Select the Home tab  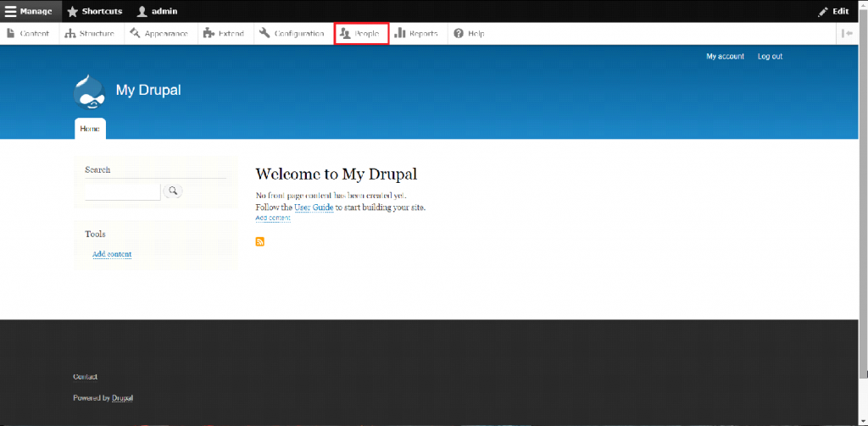tap(90, 129)
